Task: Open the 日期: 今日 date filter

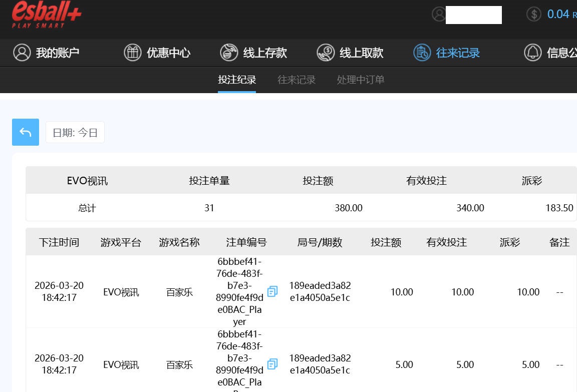Action: coord(75,133)
